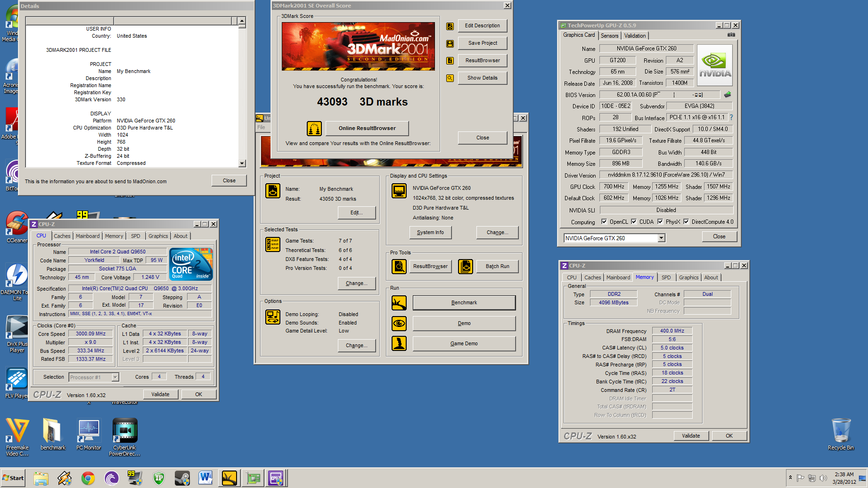The height and width of the screenshot is (488, 868).
Task: Click the Details window scroll-up arrow
Action: pos(242,21)
